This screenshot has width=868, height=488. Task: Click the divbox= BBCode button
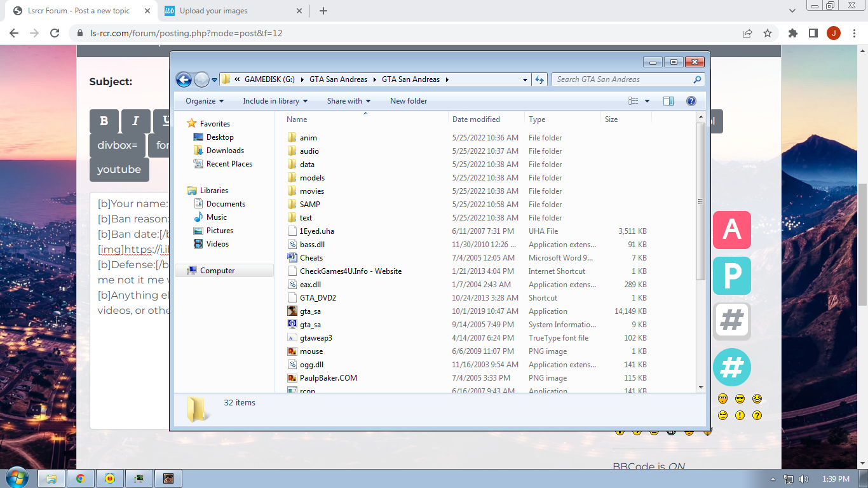coord(118,146)
